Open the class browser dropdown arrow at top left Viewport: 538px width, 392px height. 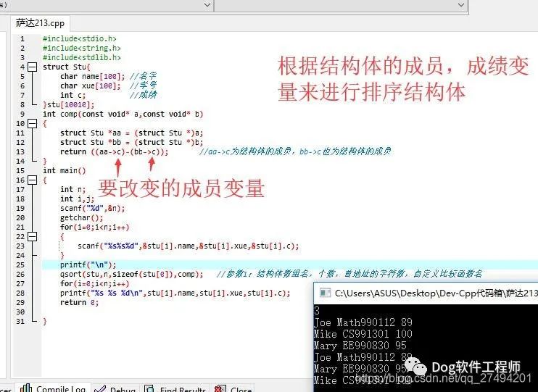pos(207,5)
